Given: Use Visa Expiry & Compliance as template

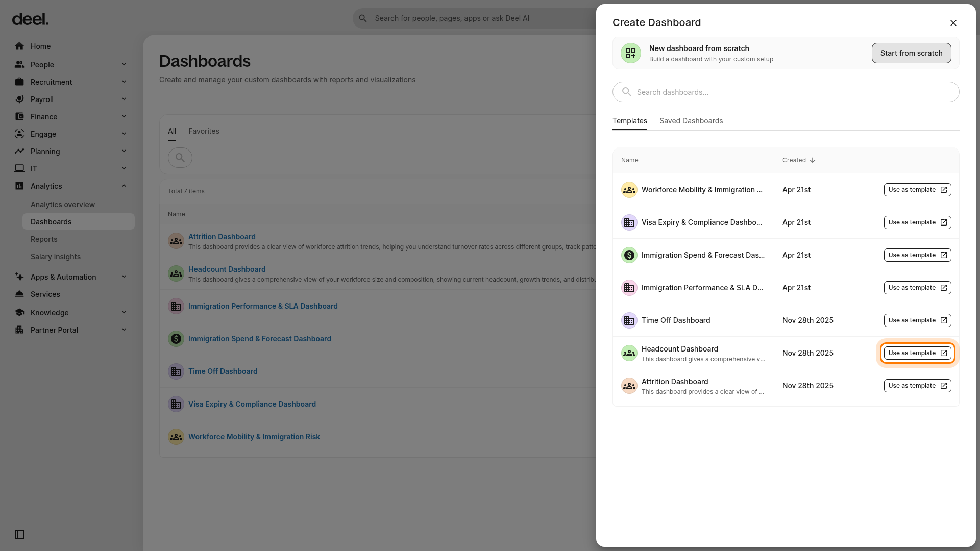Looking at the screenshot, I should click(x=918, y=222).
